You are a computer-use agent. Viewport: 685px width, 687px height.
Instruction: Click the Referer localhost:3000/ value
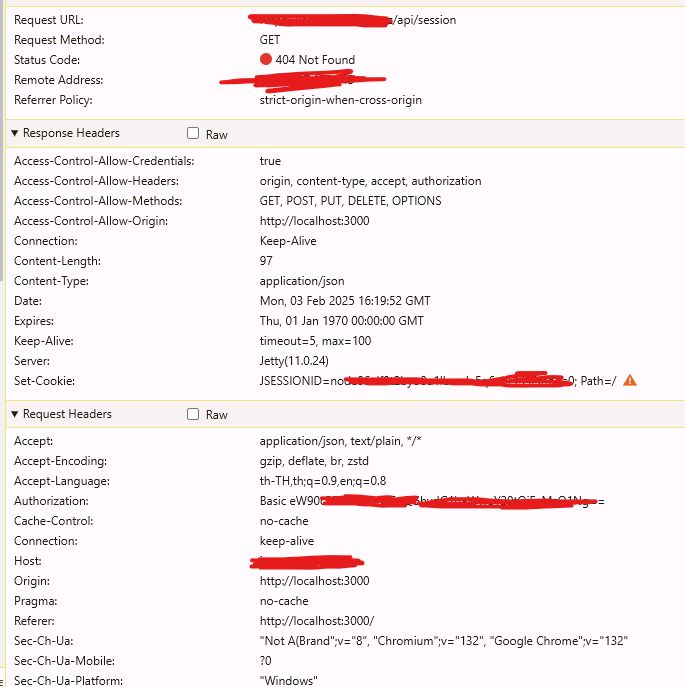(316, 621)
